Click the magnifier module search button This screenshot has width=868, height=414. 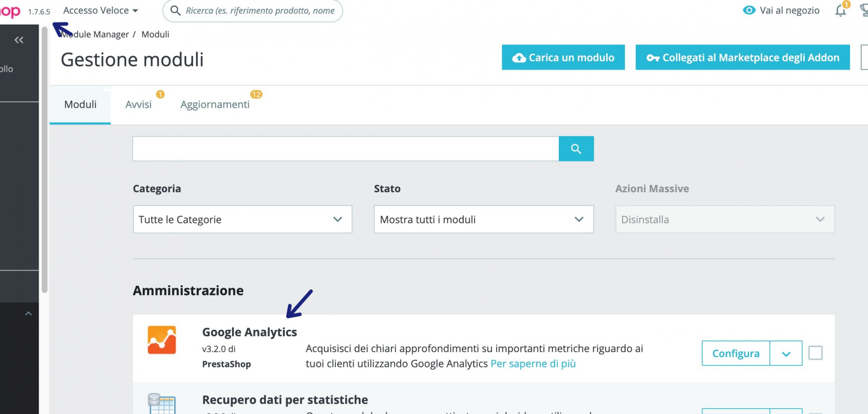tap(576, 149)
